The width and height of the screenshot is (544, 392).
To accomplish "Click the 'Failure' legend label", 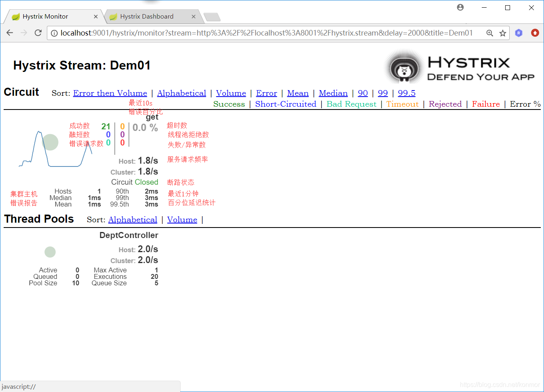I will click(x=486, y=104).
